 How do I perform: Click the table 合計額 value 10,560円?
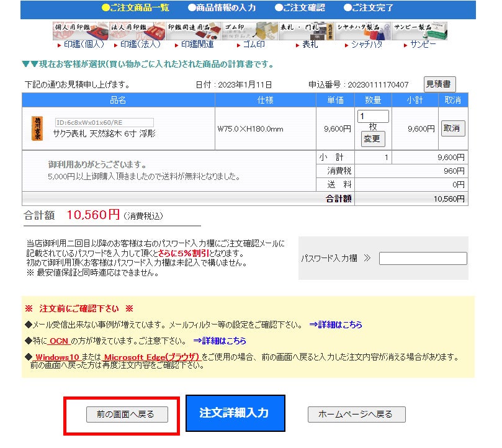pyautogui.click(x=449, y=199)
